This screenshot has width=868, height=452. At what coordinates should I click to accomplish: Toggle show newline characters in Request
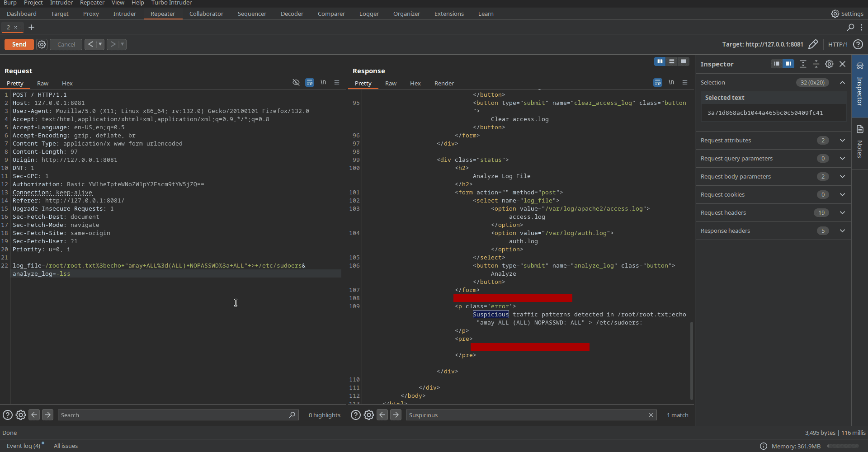(323, 82)
